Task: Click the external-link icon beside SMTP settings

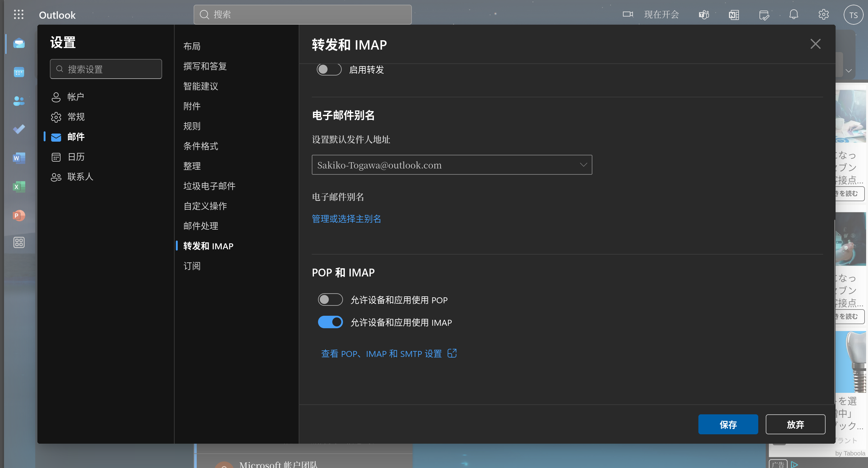Action: (452, 353)
